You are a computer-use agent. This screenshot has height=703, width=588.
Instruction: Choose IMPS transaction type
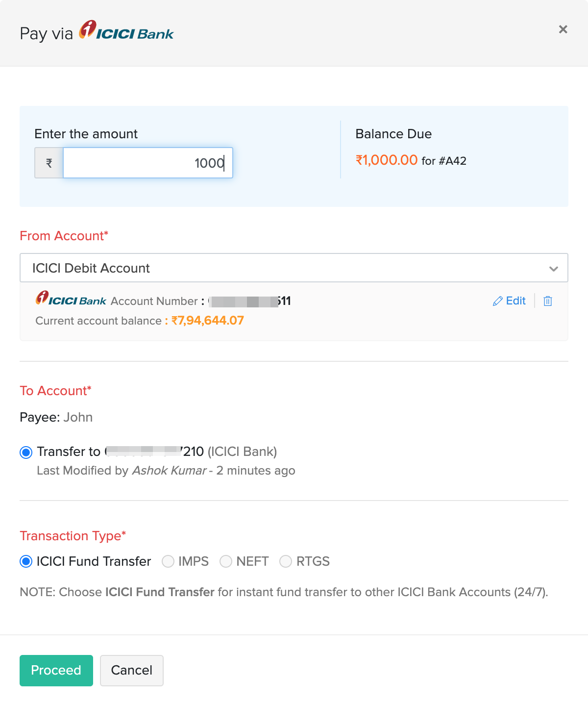[x=168, y=561]
